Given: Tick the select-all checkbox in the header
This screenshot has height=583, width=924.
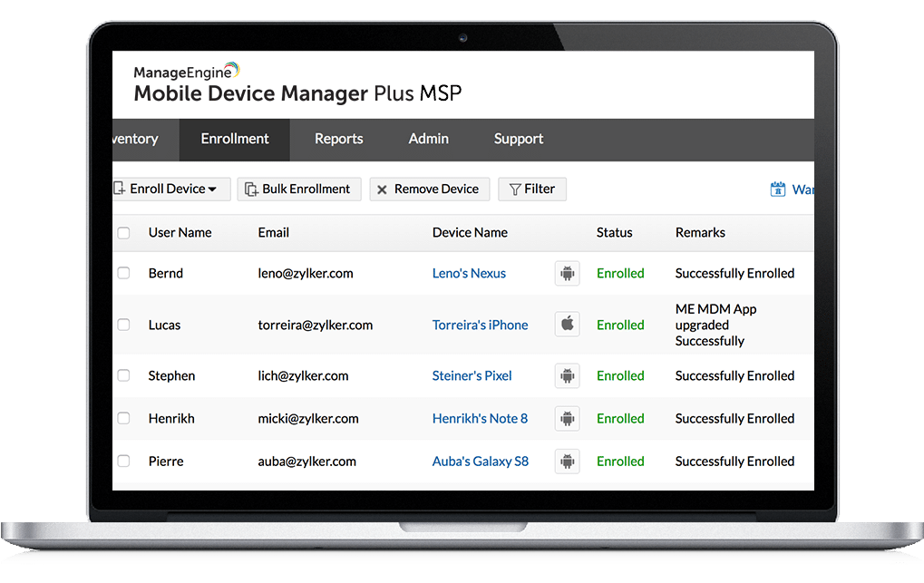Looking at the screenshot, I should click(x=123, y=233).
